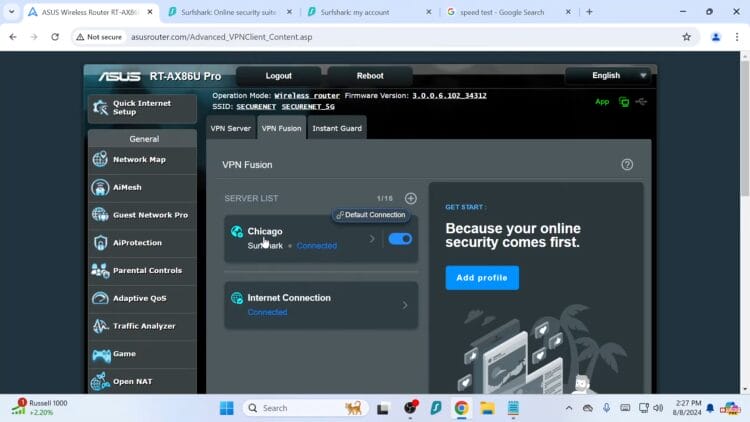The height and width of the screenshot is (422, 750).
Task: Open the SECURENET SSID link
Action: (x=256, y=107)
